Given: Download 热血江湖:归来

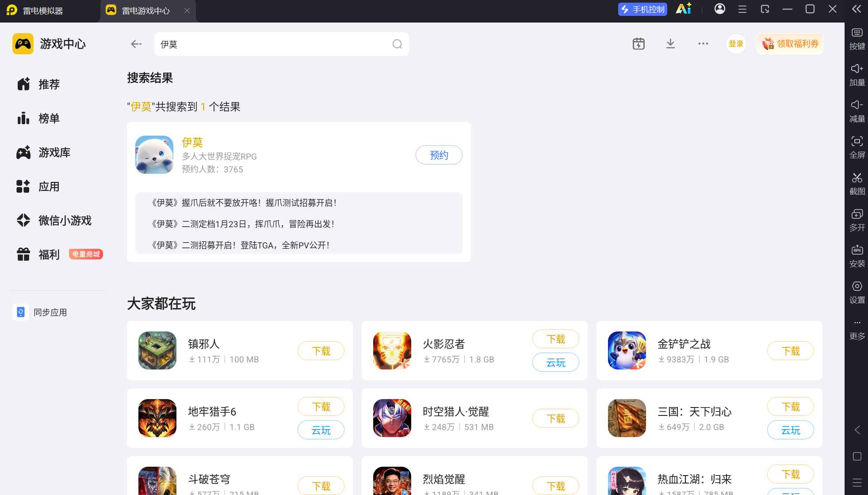Looking at the screenshot, I should [791, 474].
